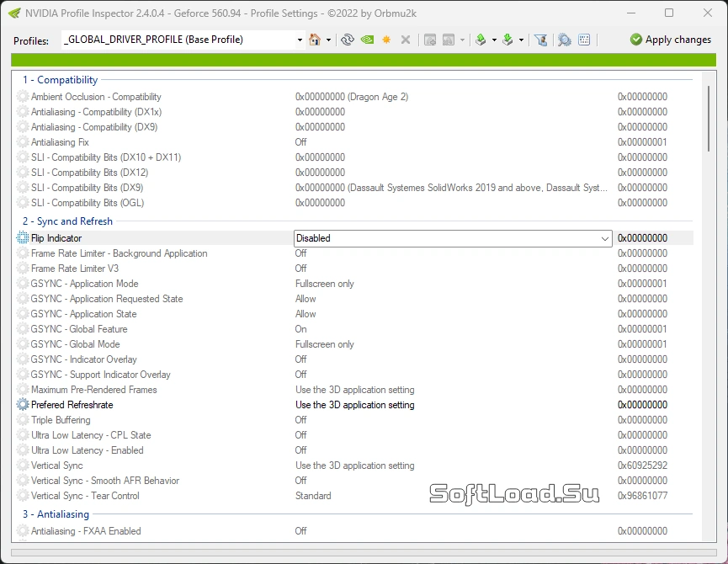Click the Dassault Systemes SolidWorks value text
The image size is (728, 564).
click(x=451, y=188)
